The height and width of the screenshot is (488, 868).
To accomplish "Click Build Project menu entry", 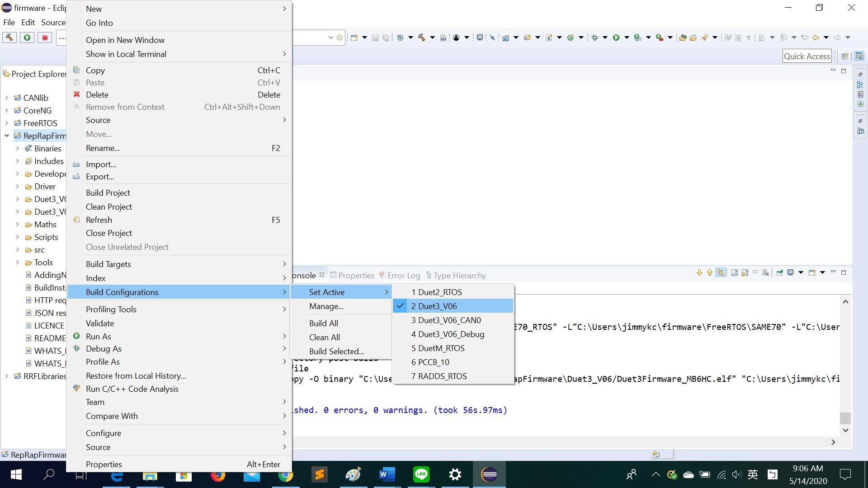I will [179, 192].
